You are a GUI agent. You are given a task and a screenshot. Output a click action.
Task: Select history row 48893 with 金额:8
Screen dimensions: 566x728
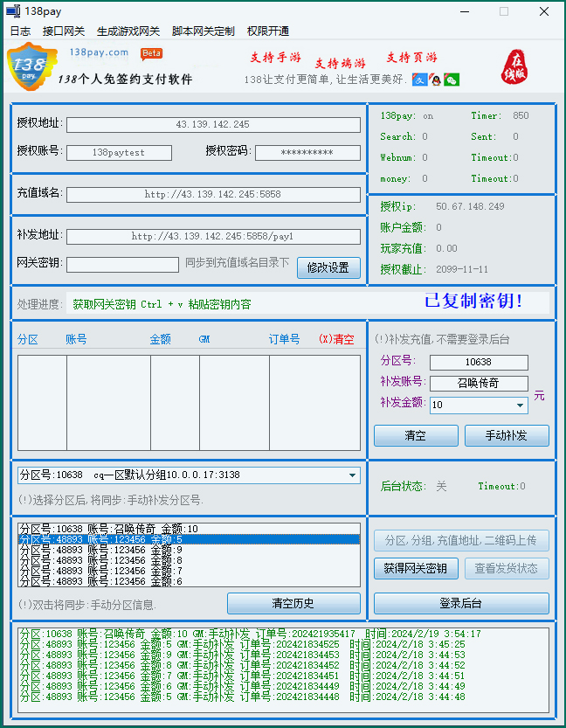189,560
